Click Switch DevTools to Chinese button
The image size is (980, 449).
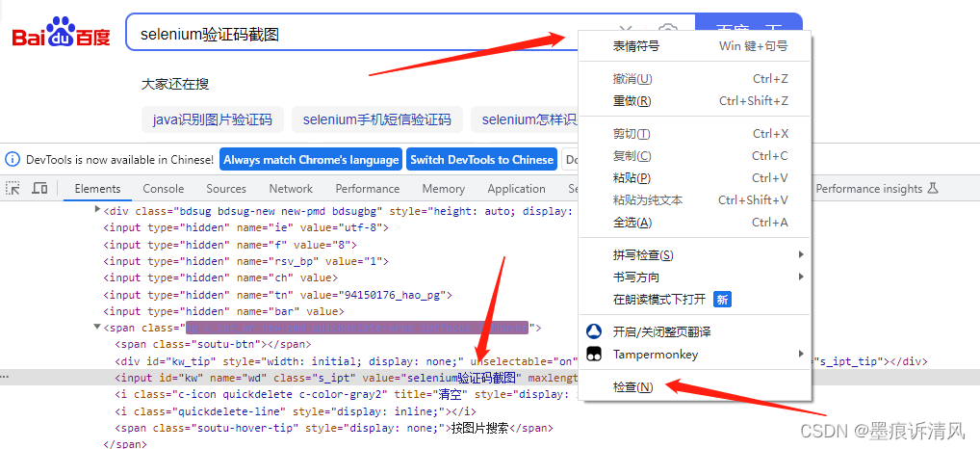point(481,160)
